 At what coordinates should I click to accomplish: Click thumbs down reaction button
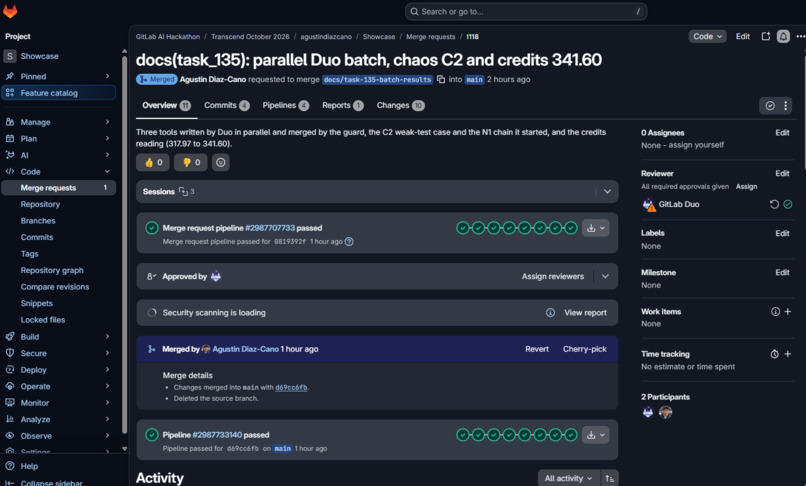click(191, 163)
